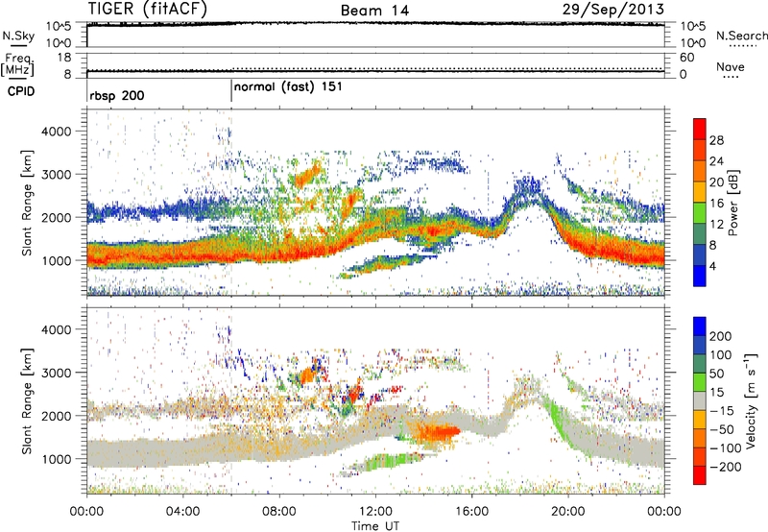This screenshot has height=532, width=768.
Task: Click "Slant Range [km]" beside the velocity panel
Action: (x=27, y=400)
